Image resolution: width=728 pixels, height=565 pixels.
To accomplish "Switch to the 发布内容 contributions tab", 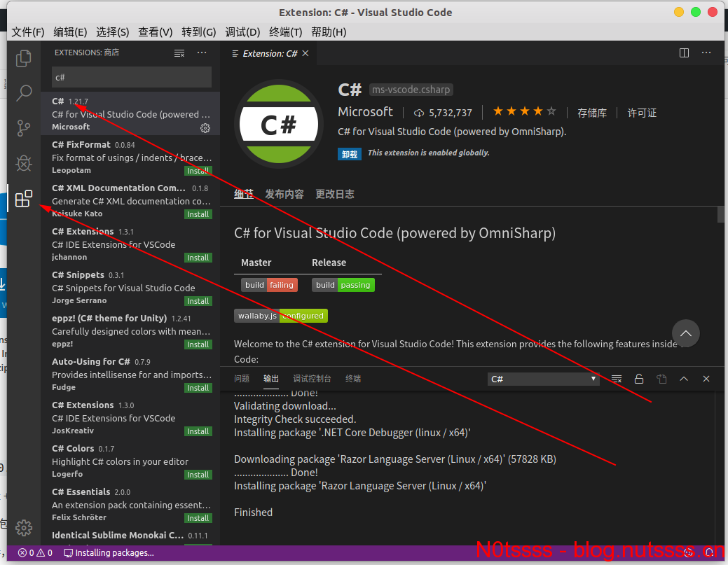I will coord(284,194).
